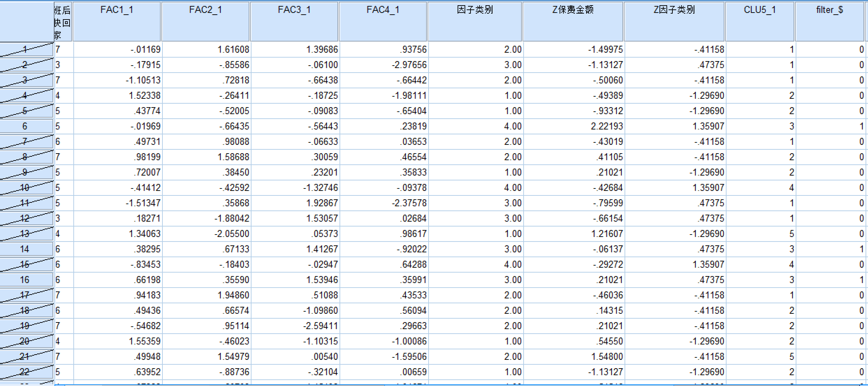Viewport: 868px width, 386px height.
Task: Click FAC3_1 cell value -1.09860
Action: click(294, 311)
